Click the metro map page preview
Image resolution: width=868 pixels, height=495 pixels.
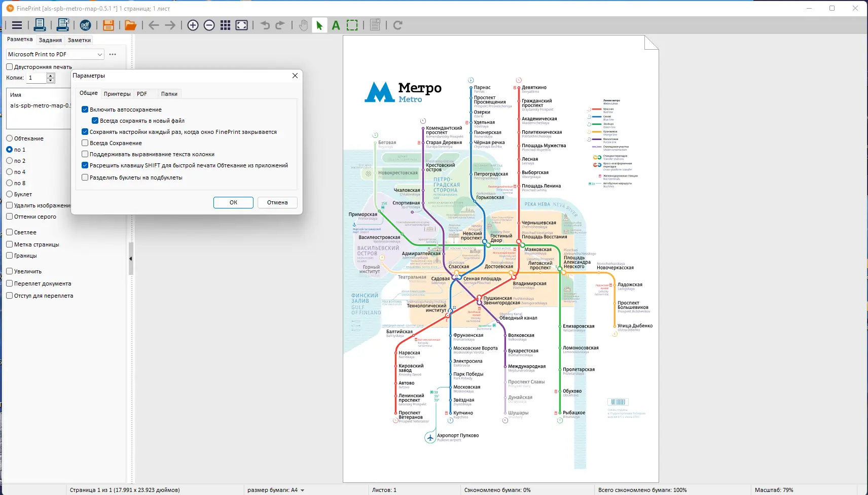pyautogui.click(x=501, y=259)
